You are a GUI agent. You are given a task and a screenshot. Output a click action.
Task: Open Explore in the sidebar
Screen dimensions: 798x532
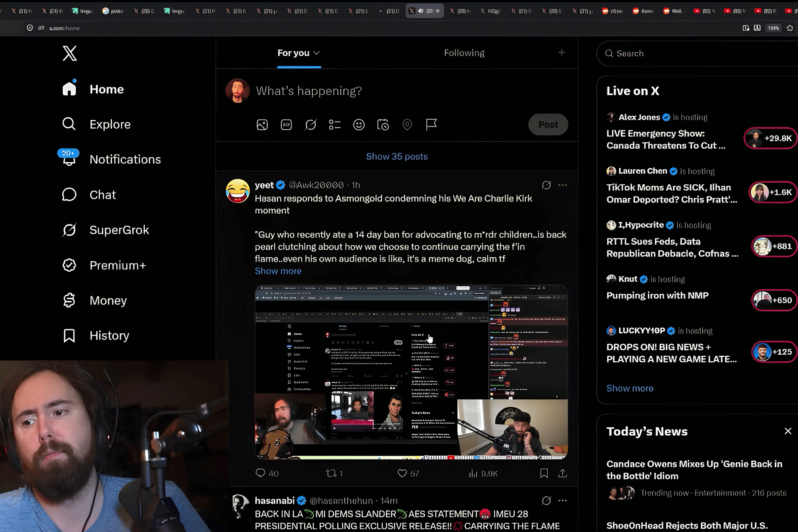(96, 124)
